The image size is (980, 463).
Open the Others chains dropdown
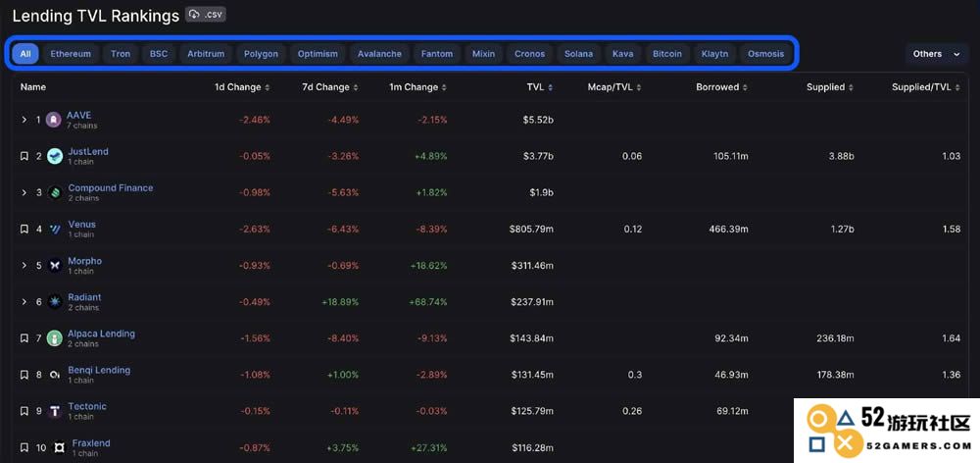[936, 54]
